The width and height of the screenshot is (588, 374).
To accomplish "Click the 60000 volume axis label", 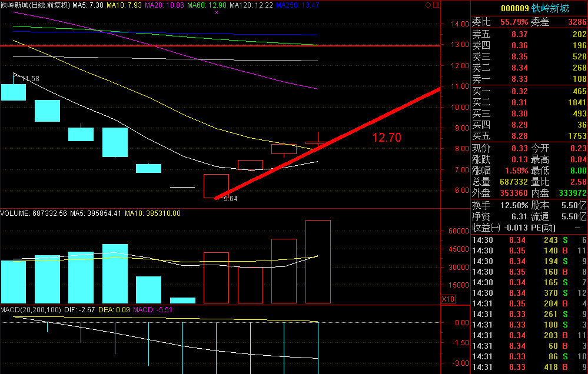I will [459, 231].
